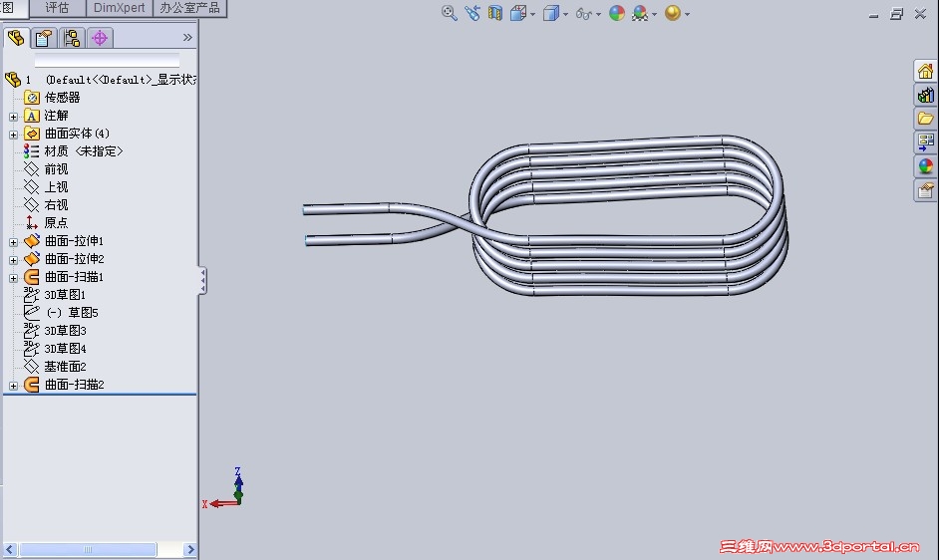Click the Edit Appearance color ball

(x=617, y=13)
